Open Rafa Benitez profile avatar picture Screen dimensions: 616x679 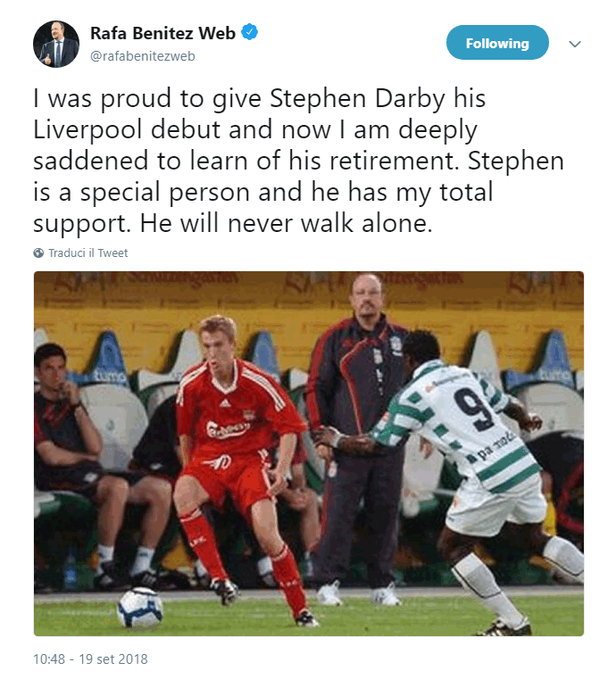pos(56,44)
